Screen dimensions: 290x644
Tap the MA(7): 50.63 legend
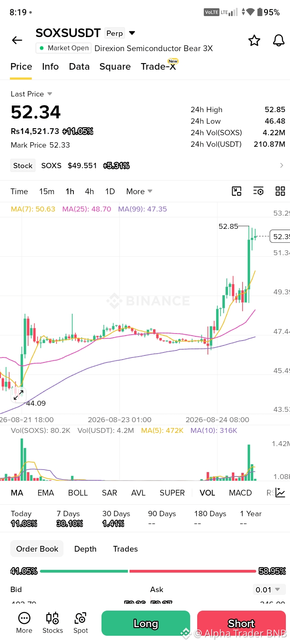click(x=33, y=209)
